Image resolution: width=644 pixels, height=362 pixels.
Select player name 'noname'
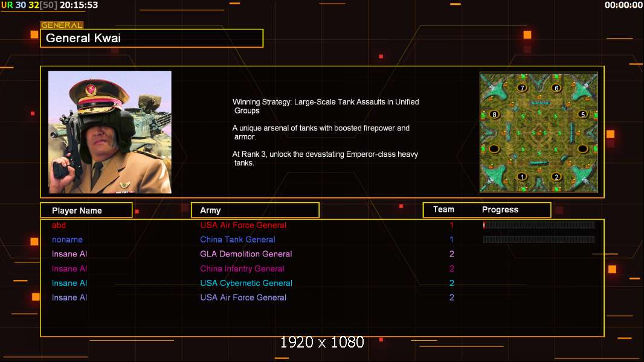67,240
